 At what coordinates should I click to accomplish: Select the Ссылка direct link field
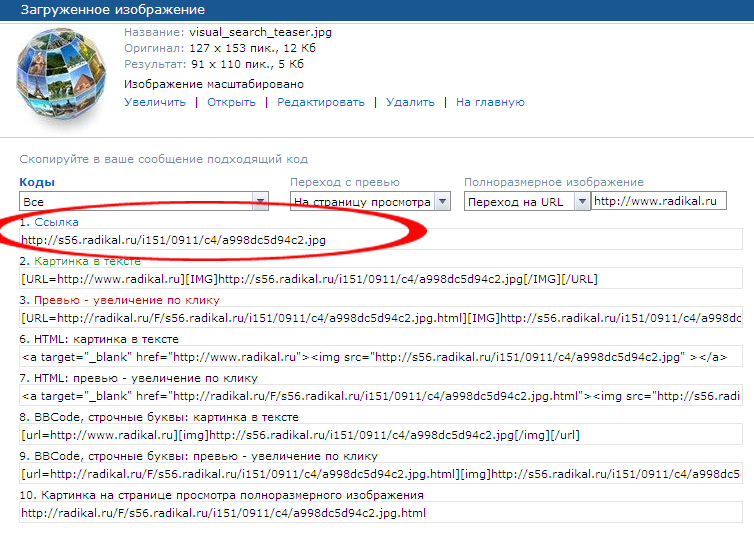[x=380, y=240]
